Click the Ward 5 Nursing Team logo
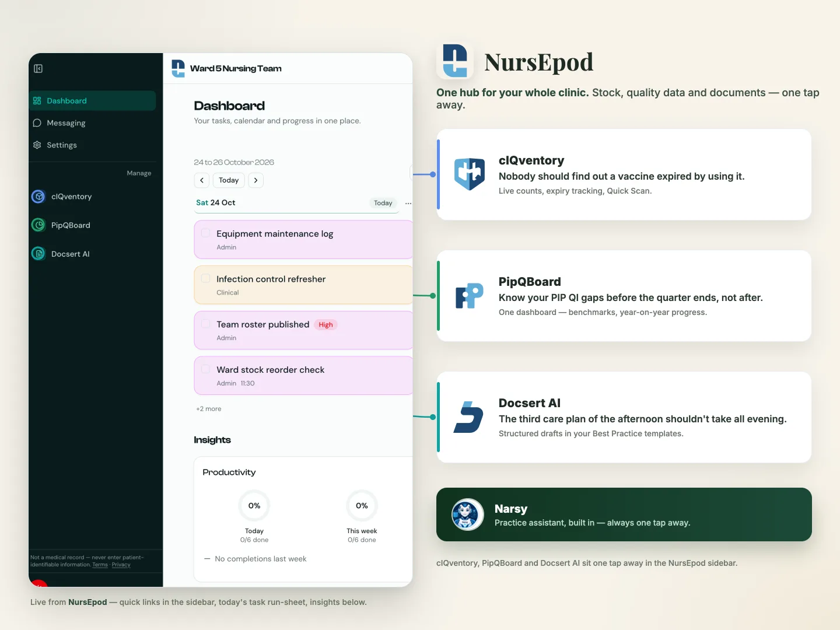Screen dimensions: 840x630 tap(178, 68)
